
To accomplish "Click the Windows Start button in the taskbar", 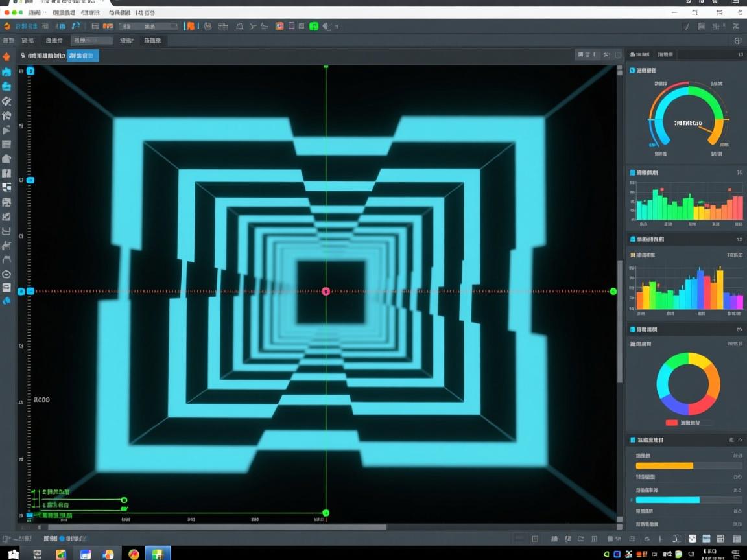I will 13,554.
